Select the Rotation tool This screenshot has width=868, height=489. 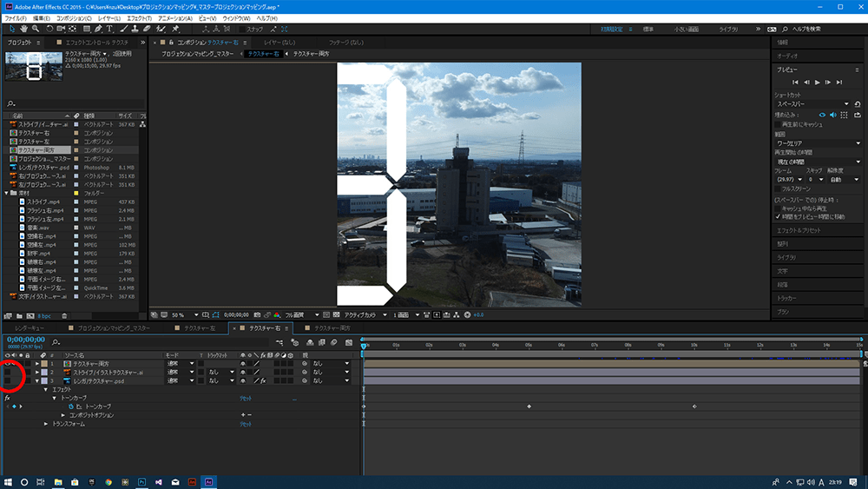click(x=49, y=29)
